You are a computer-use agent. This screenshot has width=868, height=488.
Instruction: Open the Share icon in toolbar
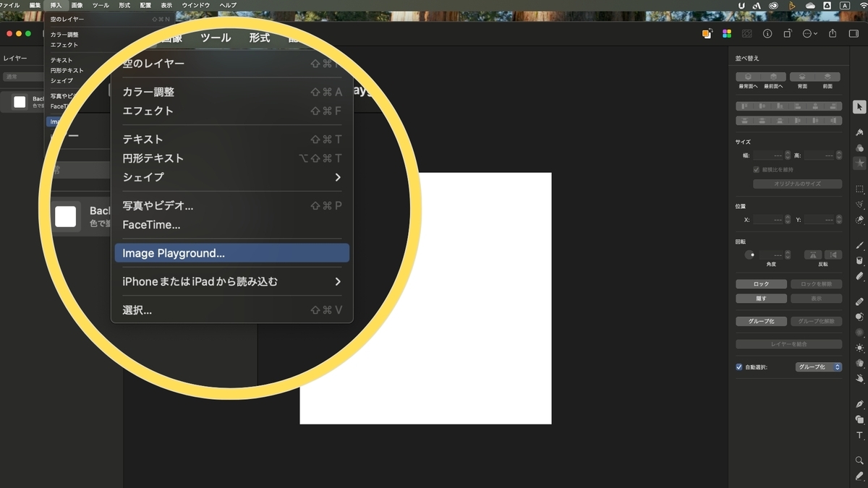pos(833,33)
